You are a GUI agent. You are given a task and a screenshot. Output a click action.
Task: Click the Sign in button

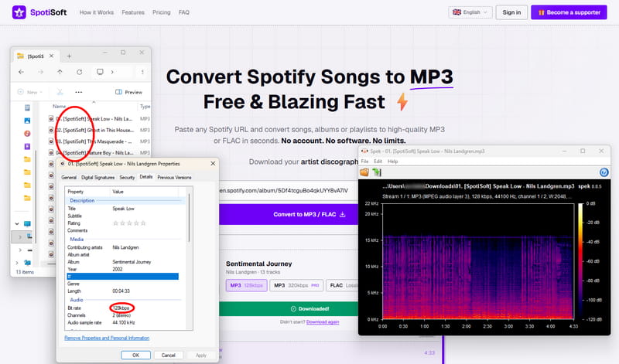pos(511,12)
